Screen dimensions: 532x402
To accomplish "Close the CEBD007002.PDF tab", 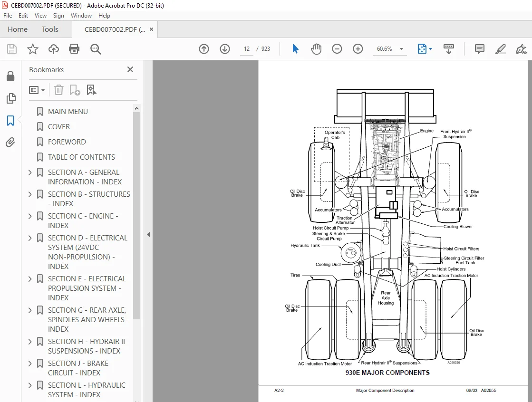I will click(x=151, y=29).
